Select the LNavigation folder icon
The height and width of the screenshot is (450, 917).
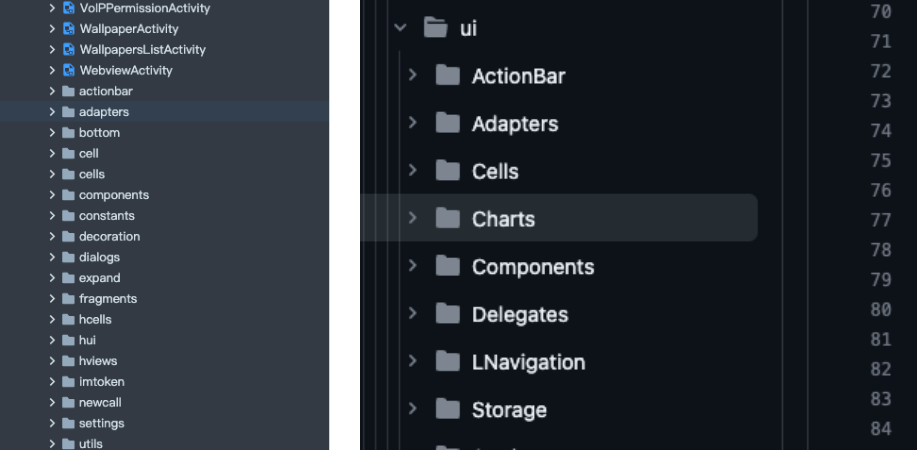click(448, 362)
